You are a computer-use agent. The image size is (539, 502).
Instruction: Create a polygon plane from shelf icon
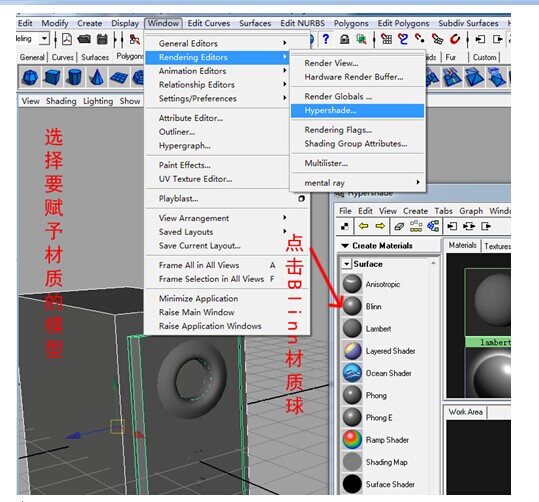pyautogui.click(x=119, y=77)
